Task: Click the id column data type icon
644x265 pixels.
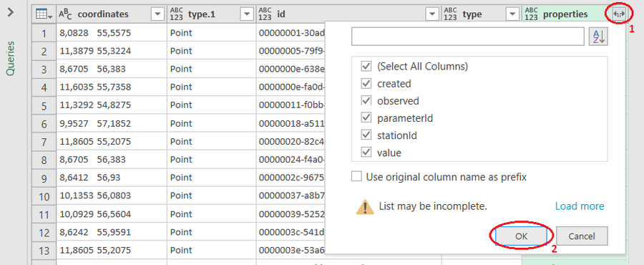Action: point(265,14)
